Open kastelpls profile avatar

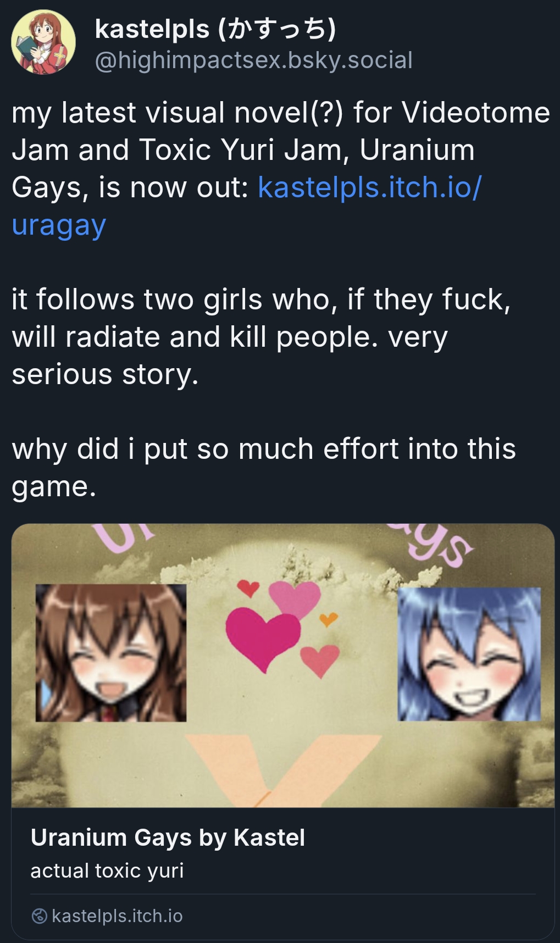[43, 42]
